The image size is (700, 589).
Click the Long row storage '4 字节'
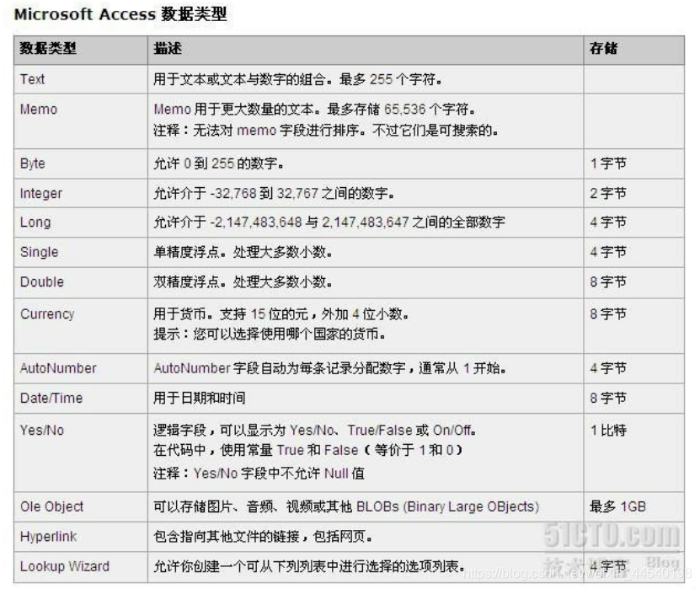tap(608, 222)
